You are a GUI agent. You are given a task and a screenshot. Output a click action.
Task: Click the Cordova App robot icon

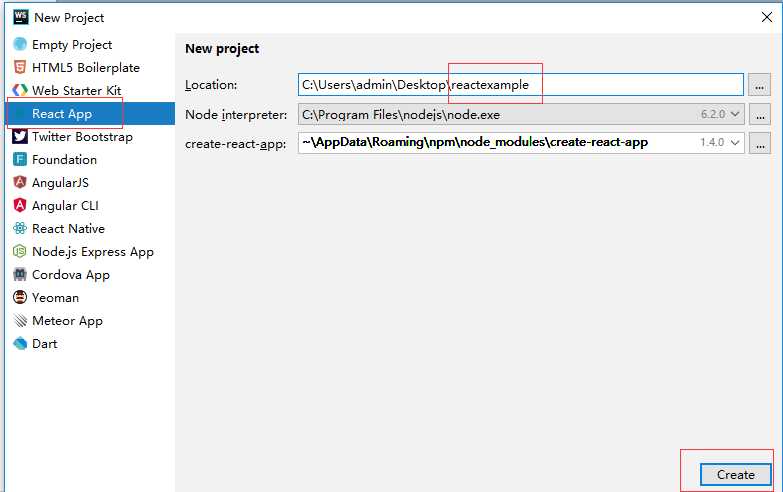tap(20, 274)
